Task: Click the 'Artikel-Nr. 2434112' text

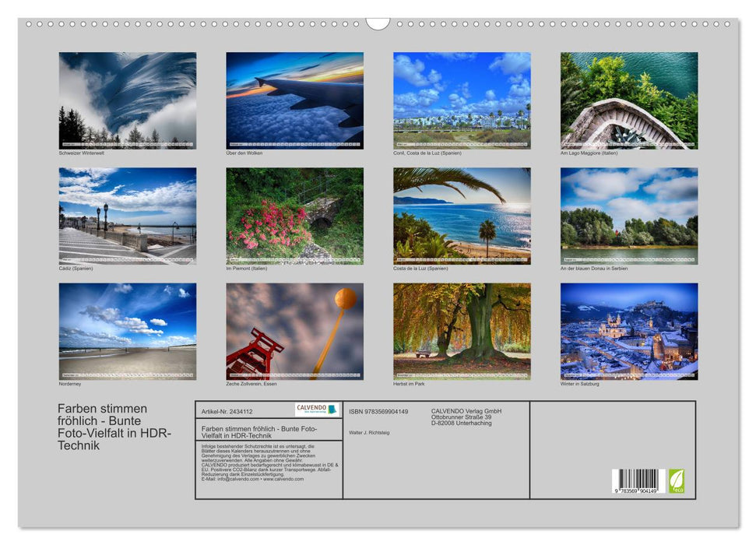Action: coord(227,411)
